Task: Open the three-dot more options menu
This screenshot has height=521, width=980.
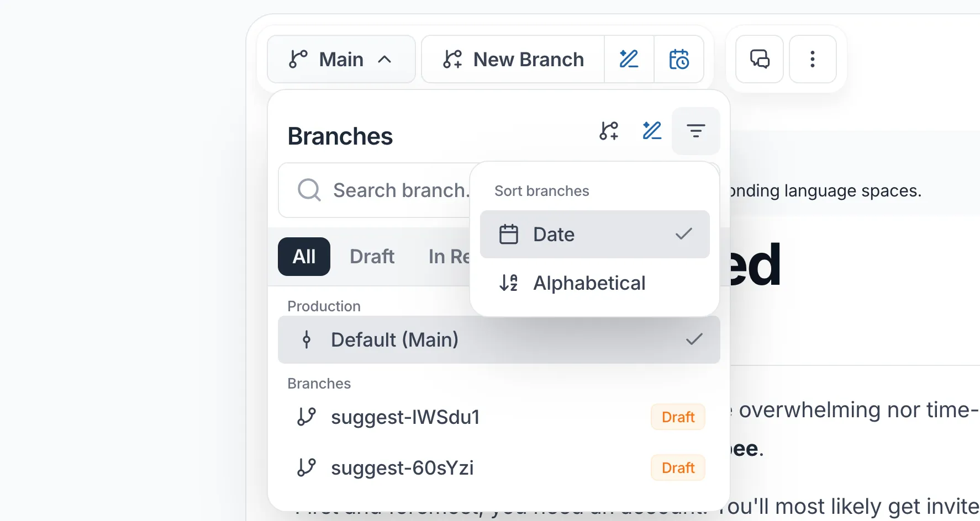Action: (x=813, y=59)
